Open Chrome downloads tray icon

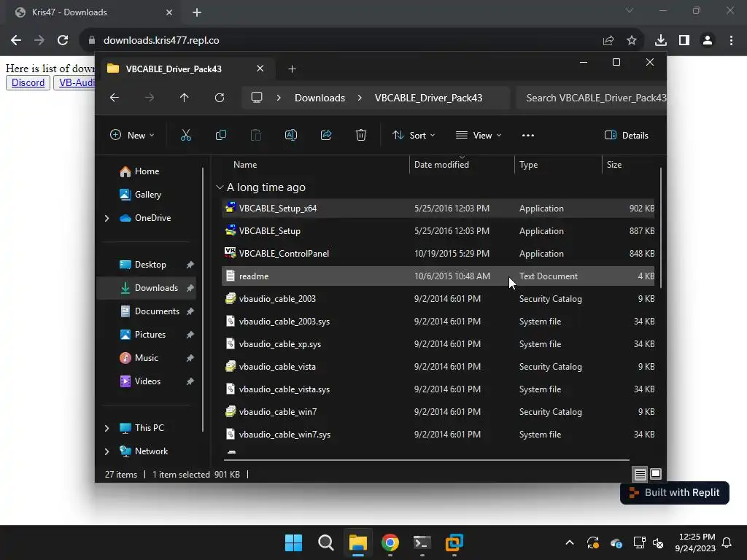pos(660,40)
